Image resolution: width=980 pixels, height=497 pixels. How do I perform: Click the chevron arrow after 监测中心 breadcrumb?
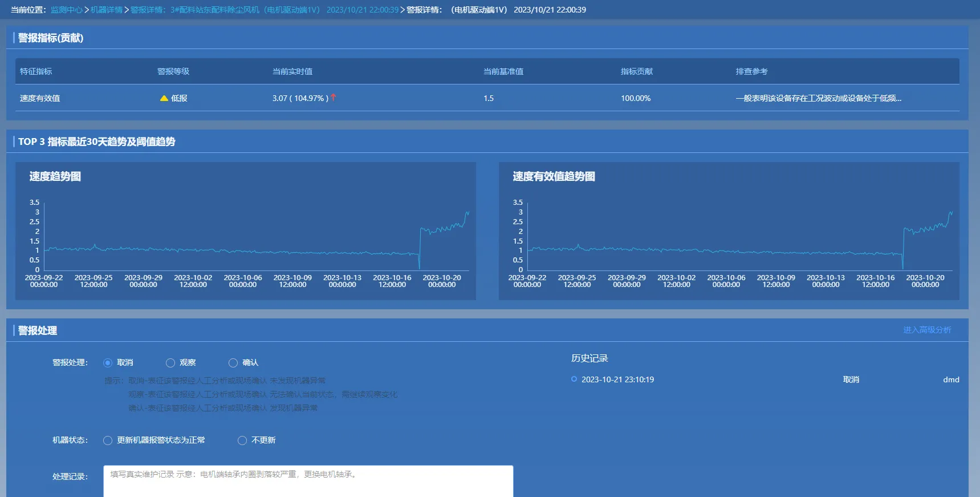click(x=87, y=10)
